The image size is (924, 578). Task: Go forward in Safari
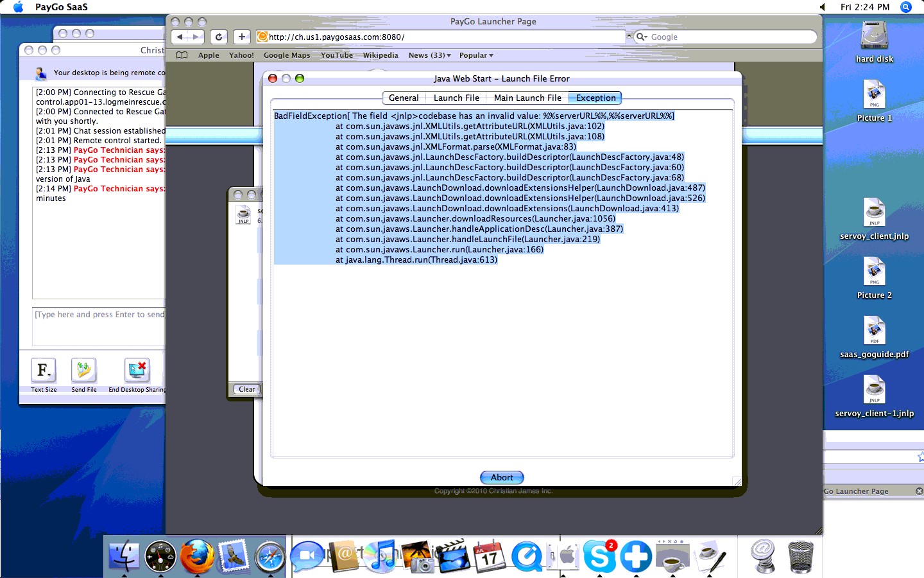click(x=196, y=37)
